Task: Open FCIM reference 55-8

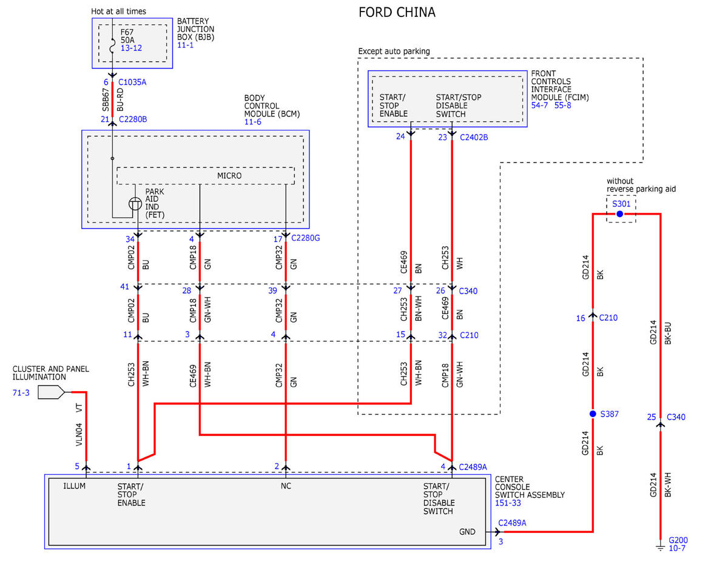Action: click(562, 105)
